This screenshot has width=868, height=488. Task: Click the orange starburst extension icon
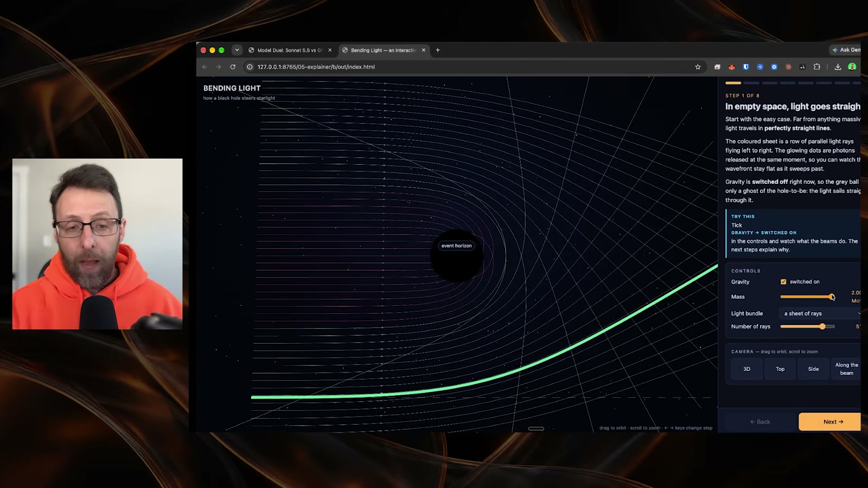coord(788,67)
